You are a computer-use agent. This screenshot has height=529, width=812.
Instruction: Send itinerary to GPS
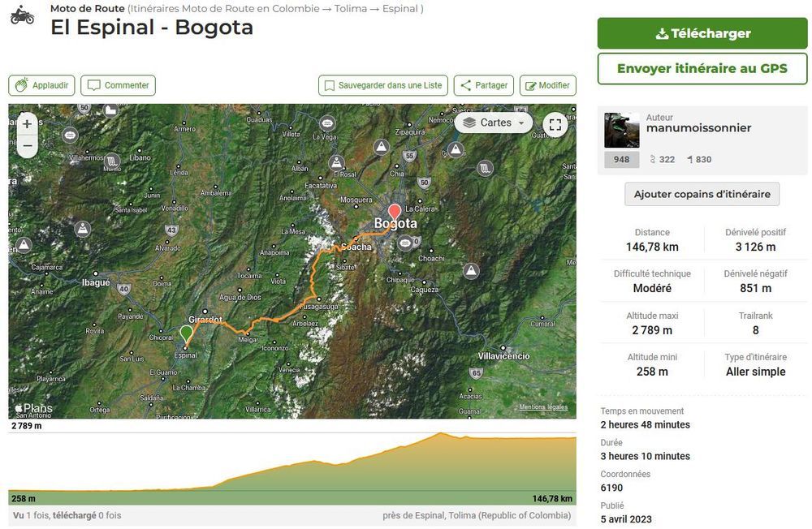pyautogui.click(x=702, y=69)
